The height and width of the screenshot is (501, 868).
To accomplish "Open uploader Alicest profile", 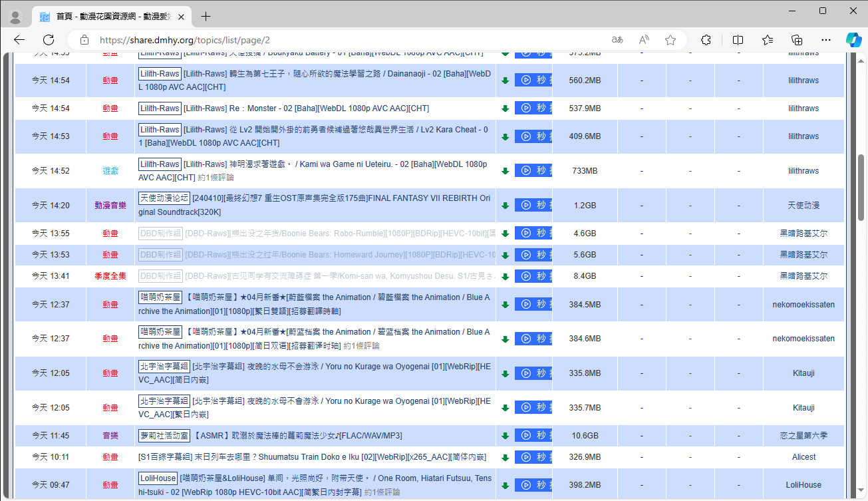I will click(x=803, y=457).
